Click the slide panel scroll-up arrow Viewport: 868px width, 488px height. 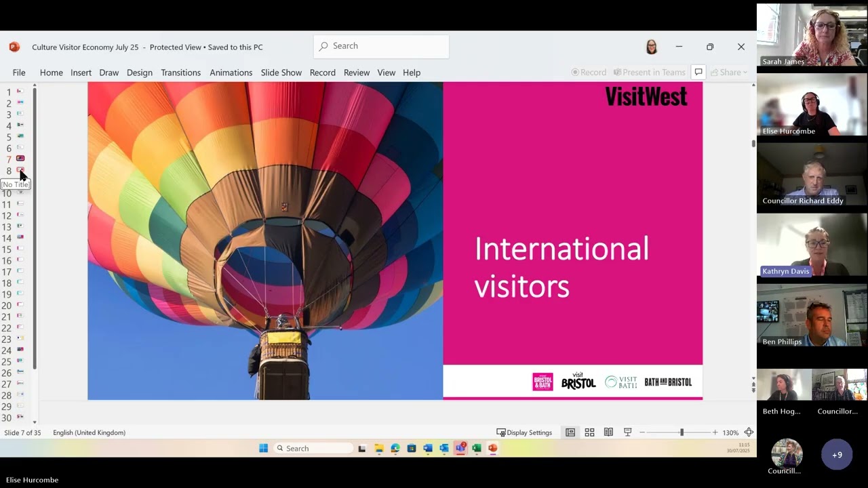(35, 85)
